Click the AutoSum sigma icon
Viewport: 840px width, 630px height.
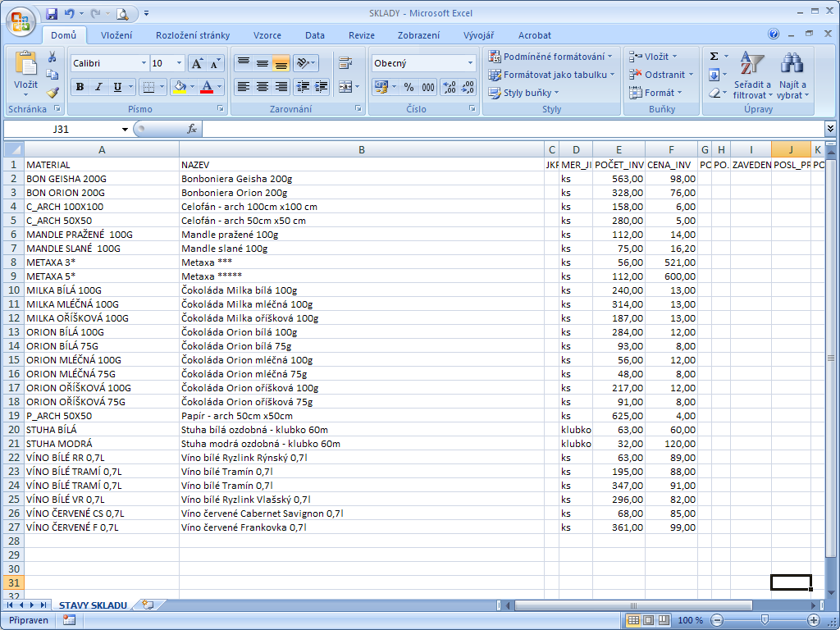714,57
